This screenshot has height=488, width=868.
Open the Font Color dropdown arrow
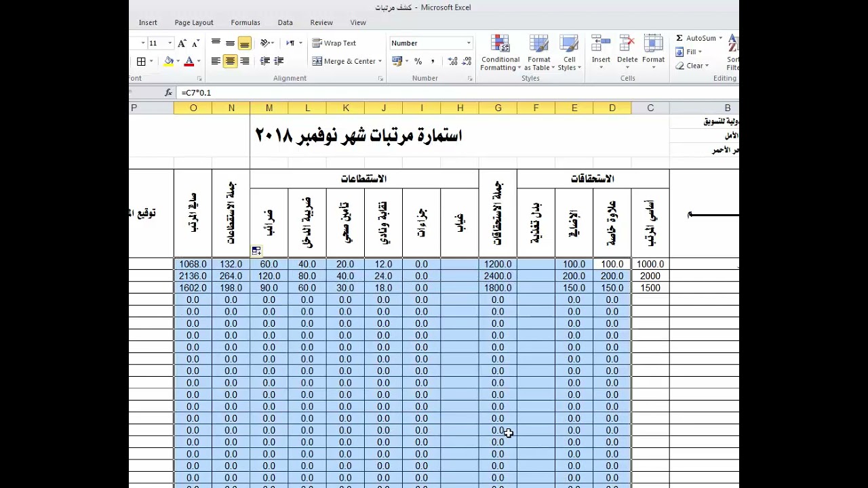pos(199,62)
